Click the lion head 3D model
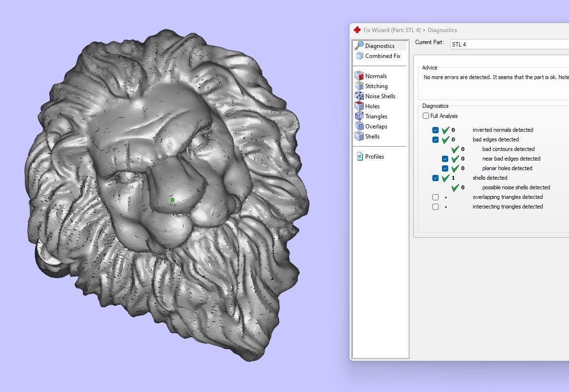 click(x=167, y=196)
